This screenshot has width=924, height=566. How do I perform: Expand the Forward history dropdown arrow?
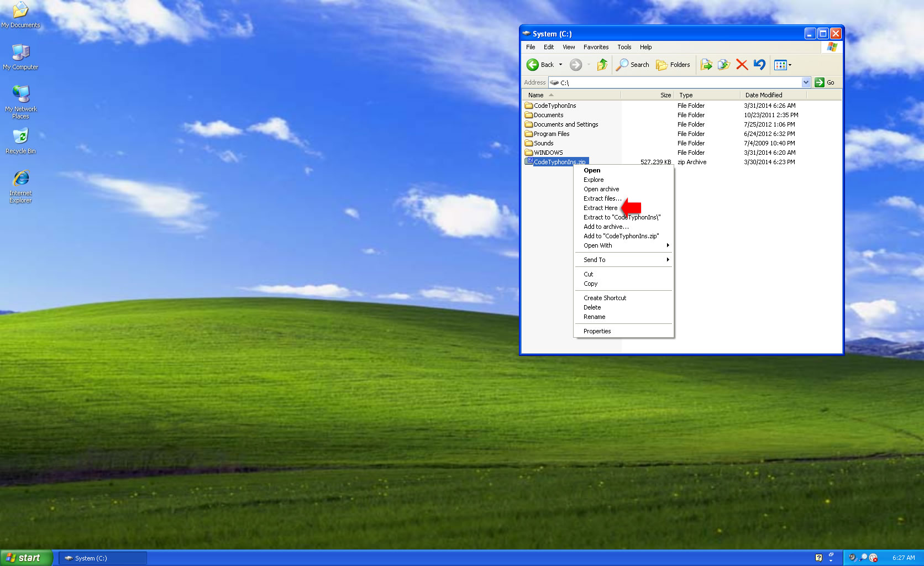pyautogui.click(x=589, y=65)
